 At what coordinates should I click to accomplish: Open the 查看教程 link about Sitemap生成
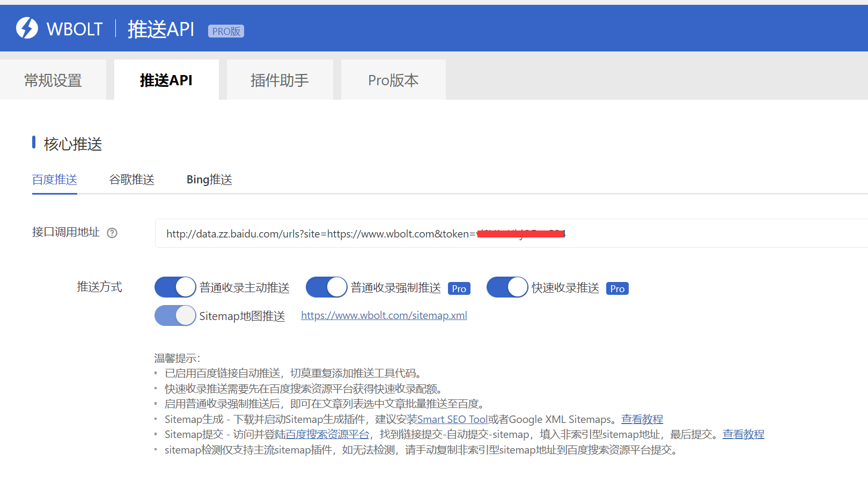(x=642, y=419)
